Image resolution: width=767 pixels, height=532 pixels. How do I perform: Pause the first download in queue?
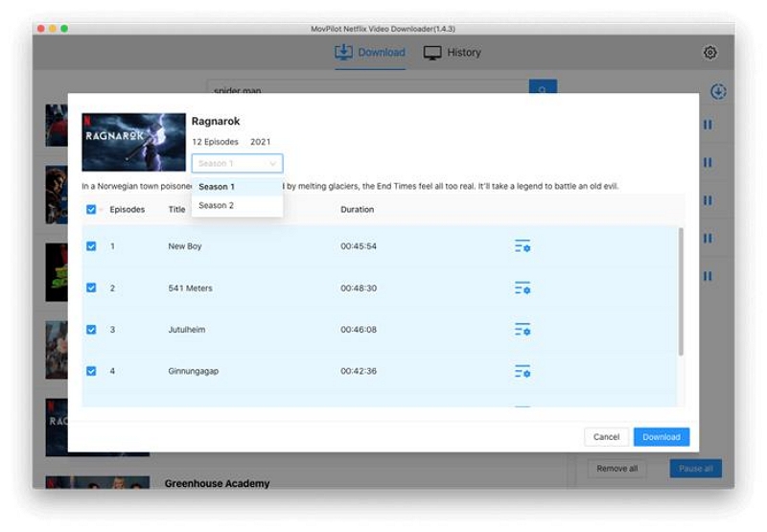tap(708, 125)
